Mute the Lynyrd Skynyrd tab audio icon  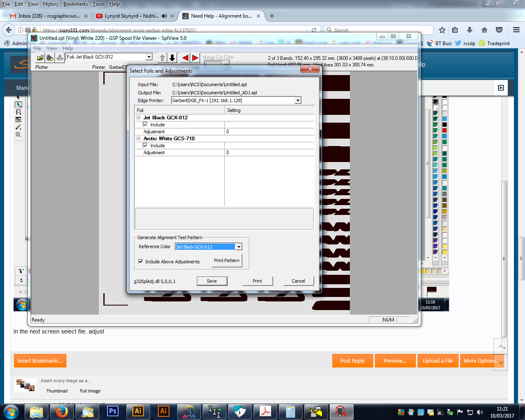(164, 16)
